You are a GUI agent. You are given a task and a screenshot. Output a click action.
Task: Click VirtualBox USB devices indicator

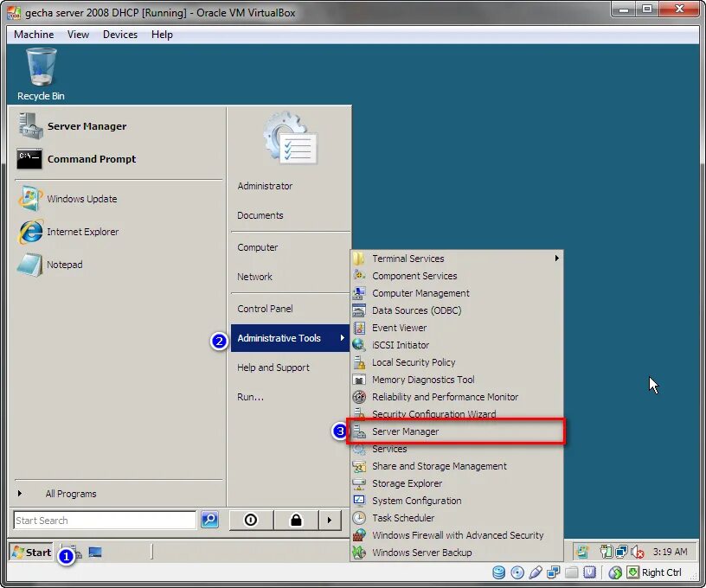pos(536,572)
